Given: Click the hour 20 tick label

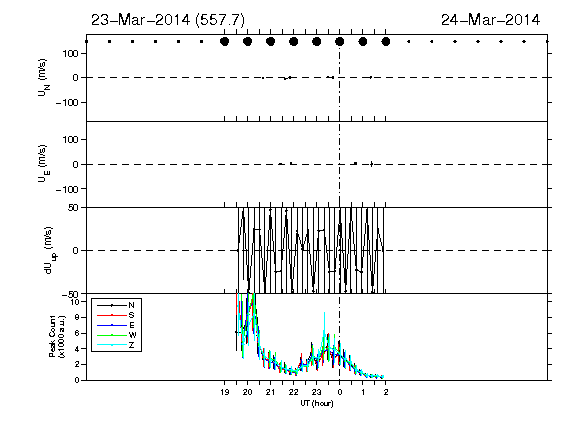Looking at the screenshot, I should click(x=248, y=392).
